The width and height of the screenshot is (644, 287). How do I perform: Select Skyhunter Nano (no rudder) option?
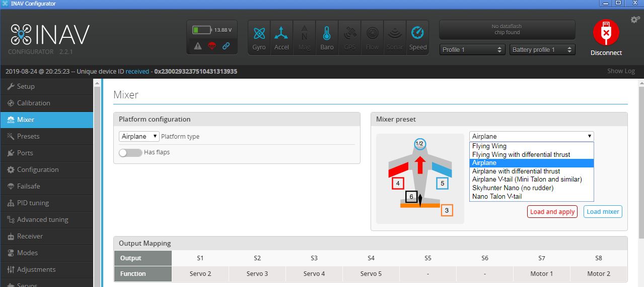tap(532, 188)
